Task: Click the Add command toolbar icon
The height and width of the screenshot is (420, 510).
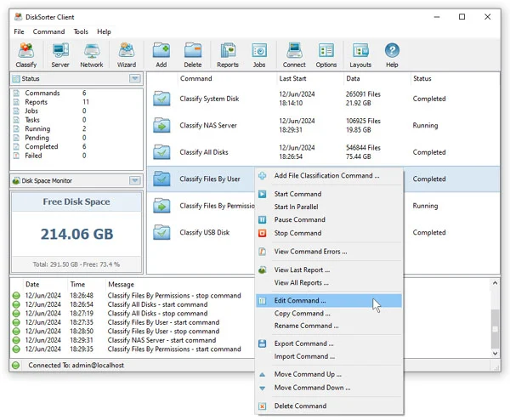Action: (161, 55)
